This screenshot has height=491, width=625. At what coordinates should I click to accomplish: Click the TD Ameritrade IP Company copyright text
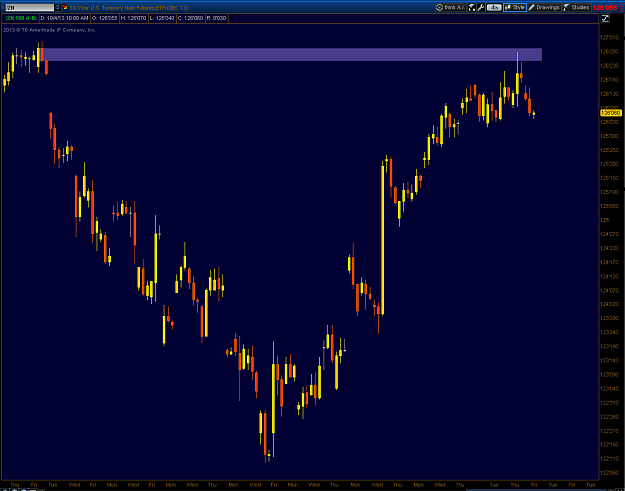[49, 30]
